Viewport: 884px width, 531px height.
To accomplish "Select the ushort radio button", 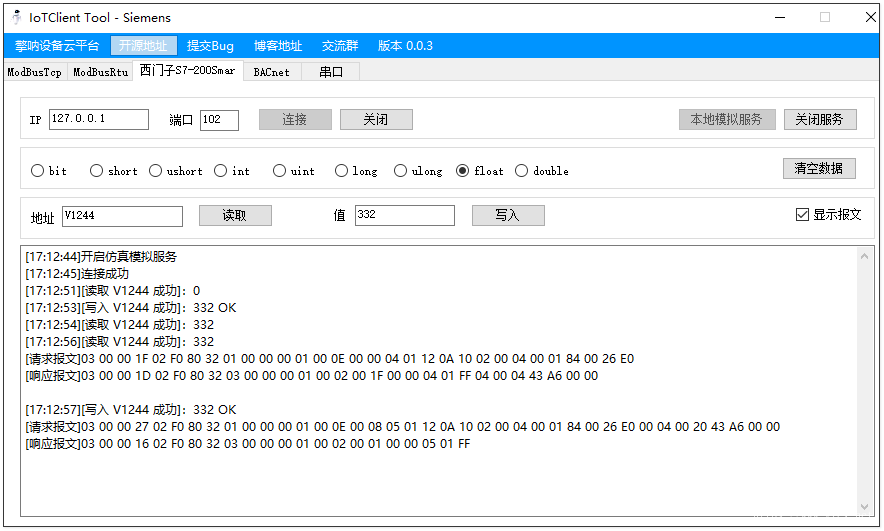I will (175, 171).
